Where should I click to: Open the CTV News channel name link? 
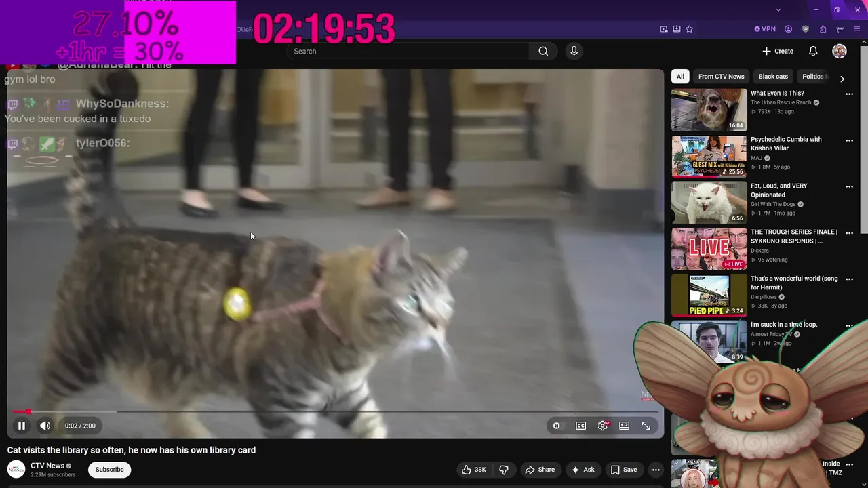[x=47, y=466]
